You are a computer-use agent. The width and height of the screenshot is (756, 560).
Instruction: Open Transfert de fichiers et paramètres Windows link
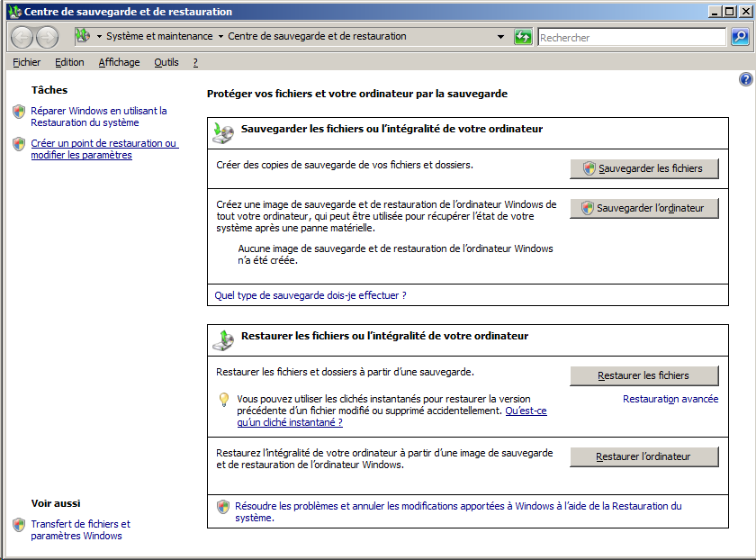point(80,529)
